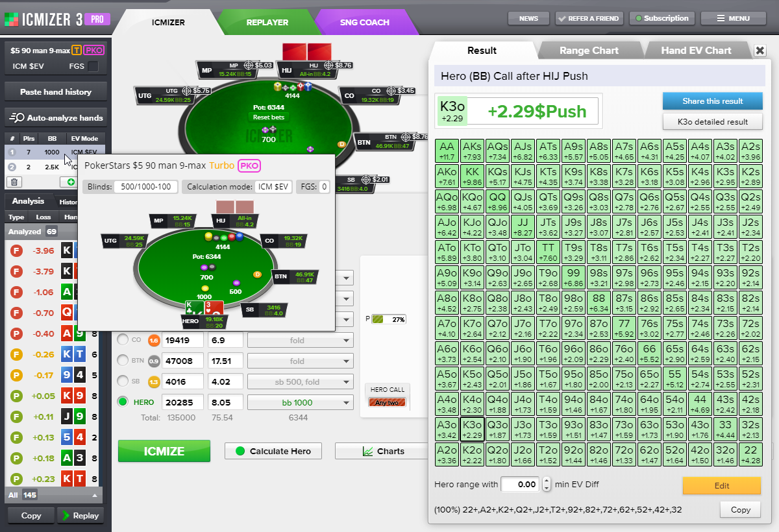Expand the All 145 hands list arrow
779x532 pixels.
pyautogui.click(x=95, y=495)
